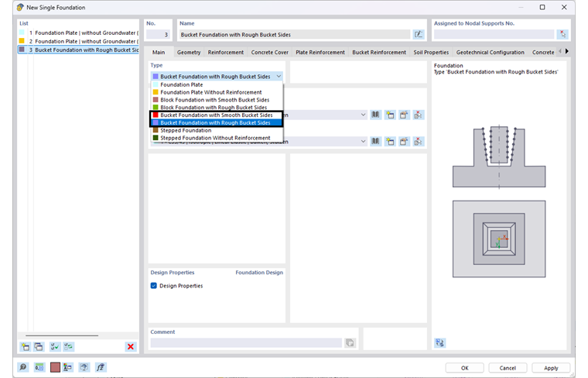Choose Foundation Plate Without Reinforcement option
588x378 pixels.
217,92
